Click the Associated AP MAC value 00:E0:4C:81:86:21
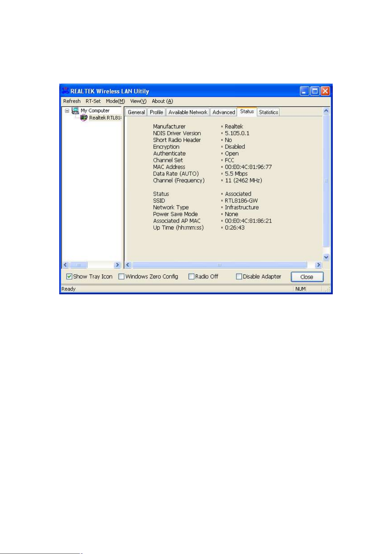This screenshot has width=392, height=554. pyautogui.click(x=248, y=221)
